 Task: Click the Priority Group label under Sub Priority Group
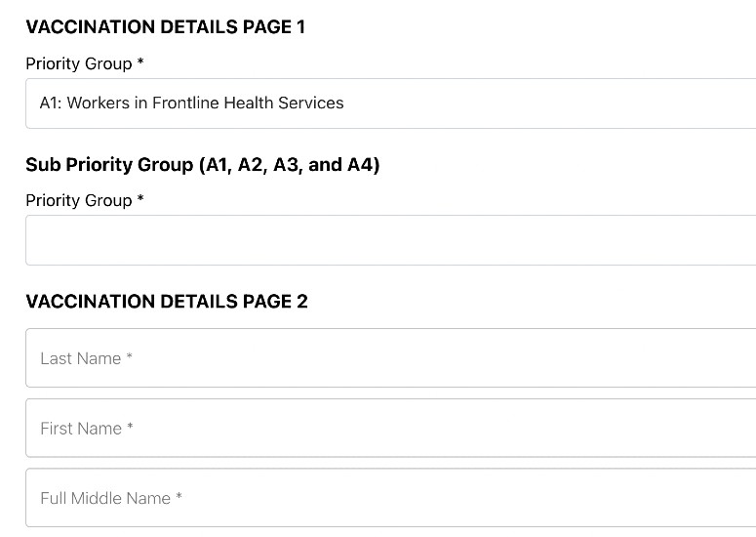(79, 201)
